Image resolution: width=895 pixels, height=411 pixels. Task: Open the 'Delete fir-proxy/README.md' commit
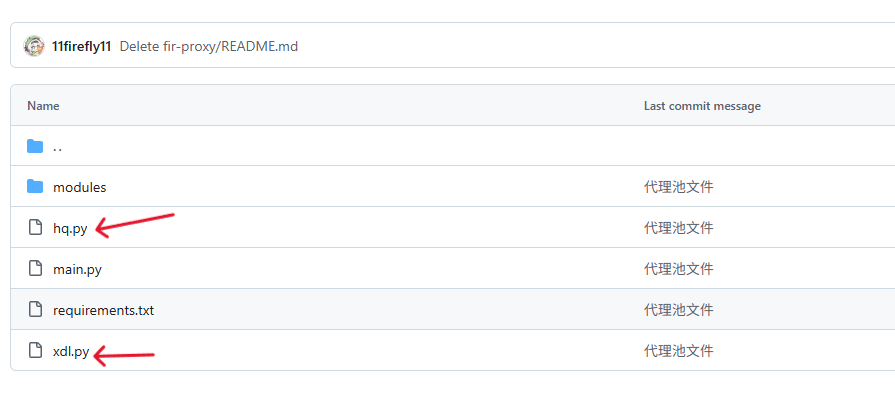tap(208, 47)
